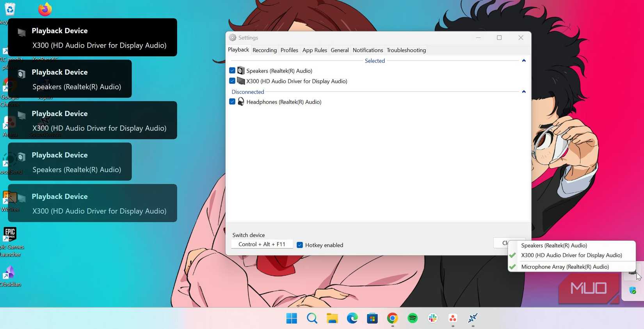Screen dimensions: 644x329
Task: Open the Obsidian desktop shortcut
Action: click(10, 276)
